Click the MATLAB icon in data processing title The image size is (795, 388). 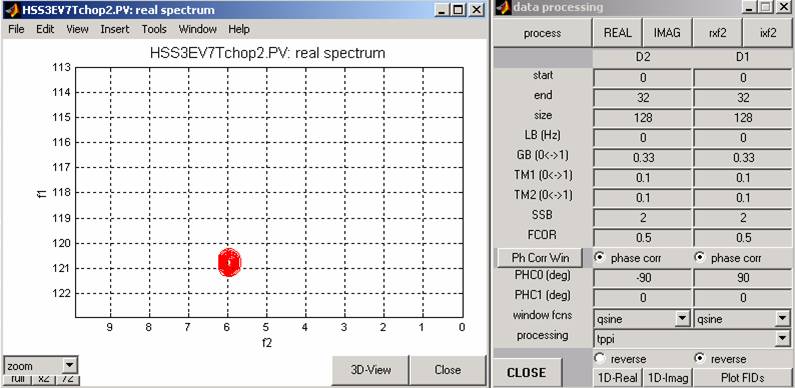pyautogui.click(x=503, y=8)
